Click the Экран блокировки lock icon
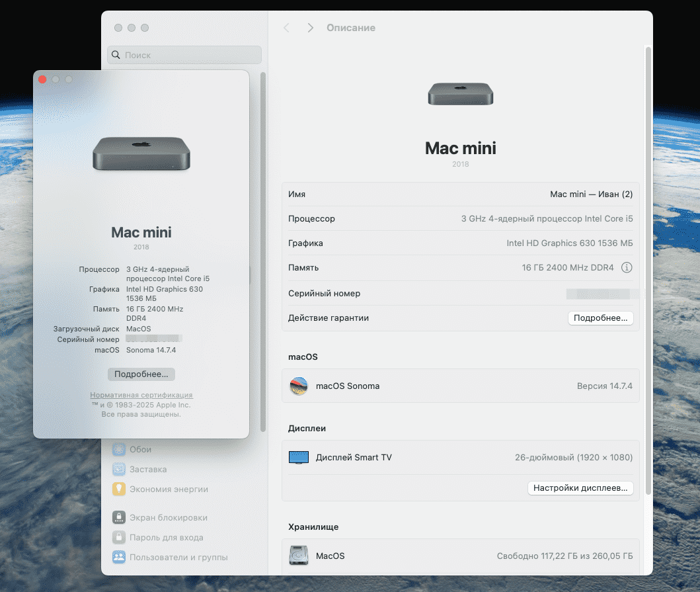 119,518
